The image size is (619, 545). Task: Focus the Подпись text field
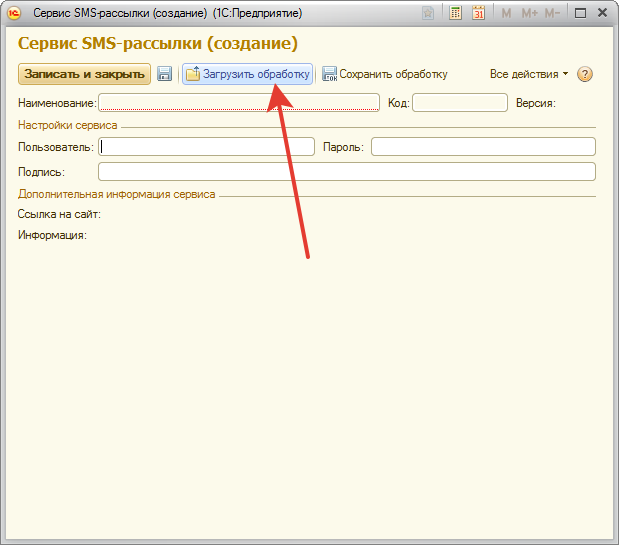coord(346,172)
